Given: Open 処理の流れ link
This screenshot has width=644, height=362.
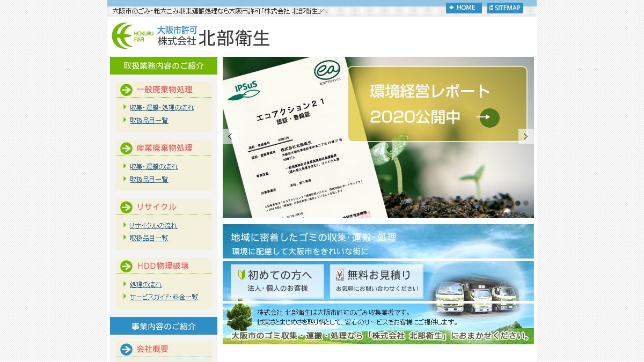Looking at the screenshot, I should pos(145,284).
